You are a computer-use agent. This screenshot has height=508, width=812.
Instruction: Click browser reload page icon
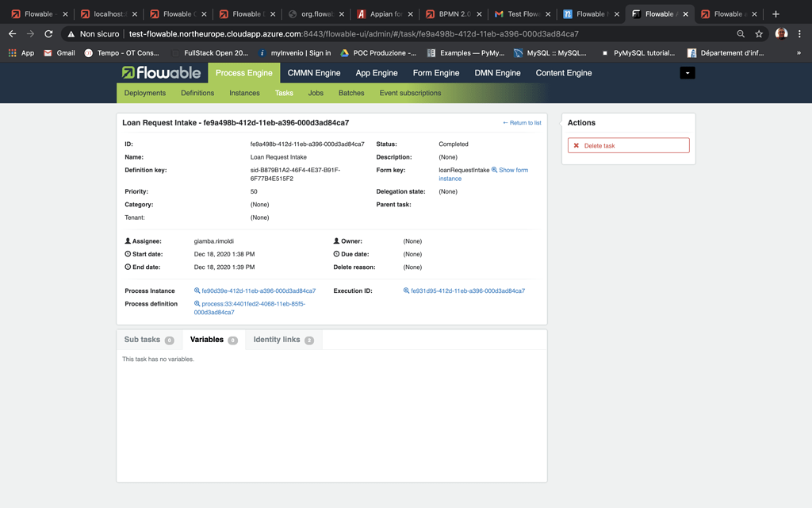(x=48, y=34)
